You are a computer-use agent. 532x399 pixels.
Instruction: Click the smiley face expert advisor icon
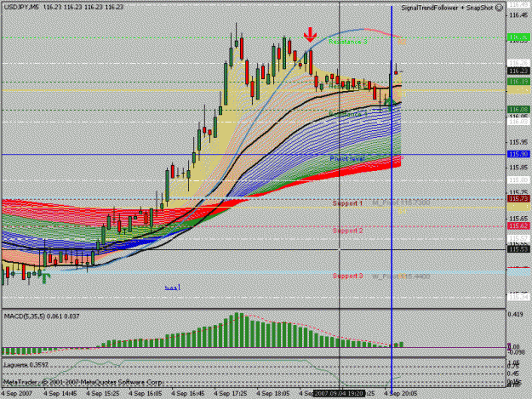click(x=499, y=8)
